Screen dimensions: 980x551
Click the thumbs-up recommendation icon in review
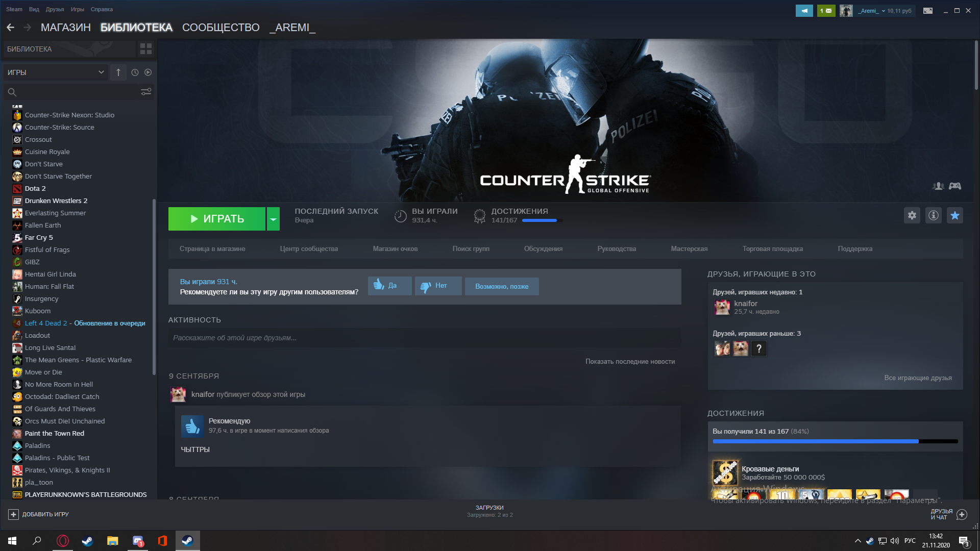192,426
